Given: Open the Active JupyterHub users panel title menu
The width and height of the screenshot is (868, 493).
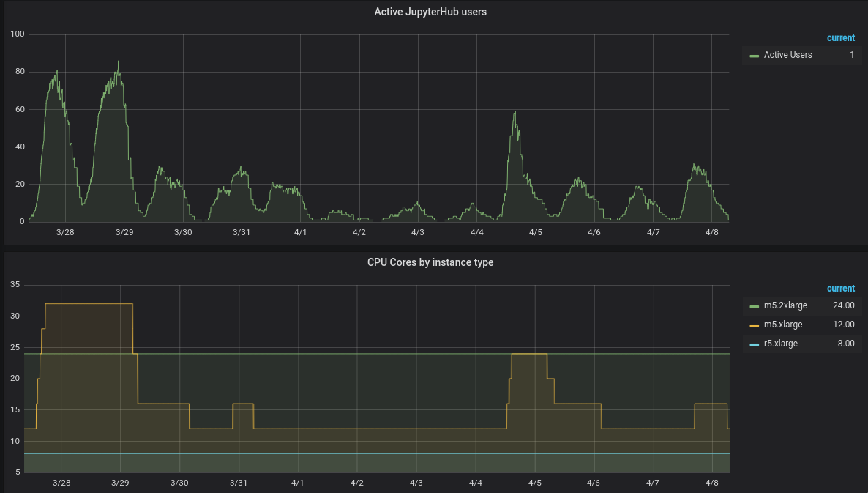Looking at the screenshot, I should tap(430, 12).
